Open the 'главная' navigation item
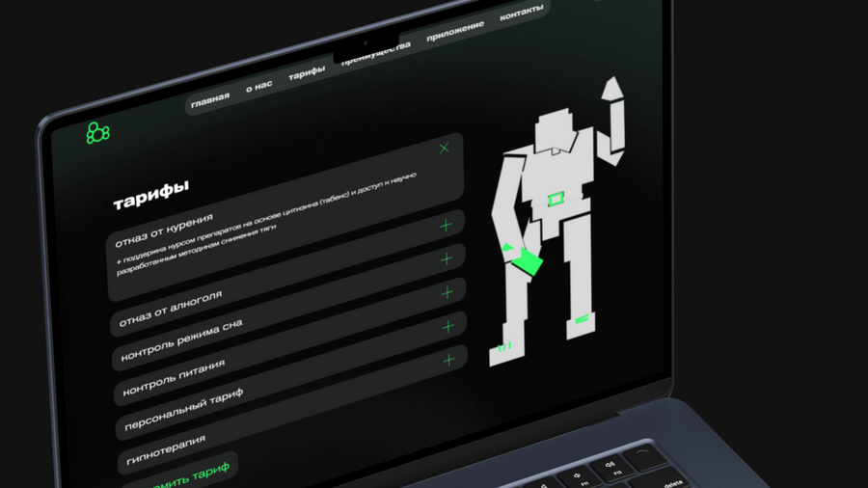The width and height of the screenshot is (868, 488). pos(210,100)
